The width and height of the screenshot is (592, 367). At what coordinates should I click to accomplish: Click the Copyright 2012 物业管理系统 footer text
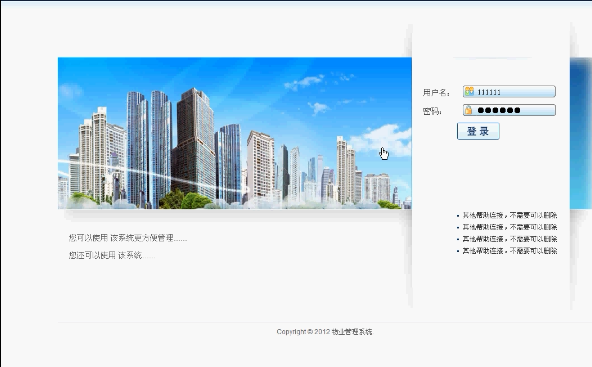point(324,332)
